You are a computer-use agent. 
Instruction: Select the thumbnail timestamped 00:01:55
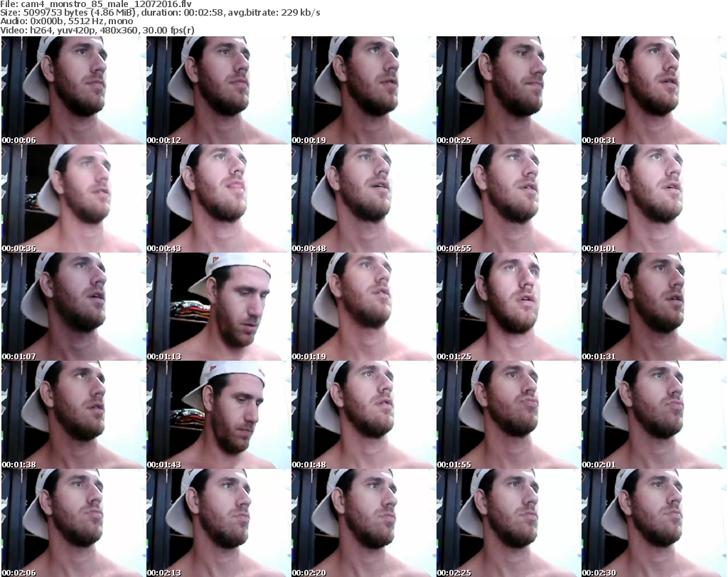508,415
